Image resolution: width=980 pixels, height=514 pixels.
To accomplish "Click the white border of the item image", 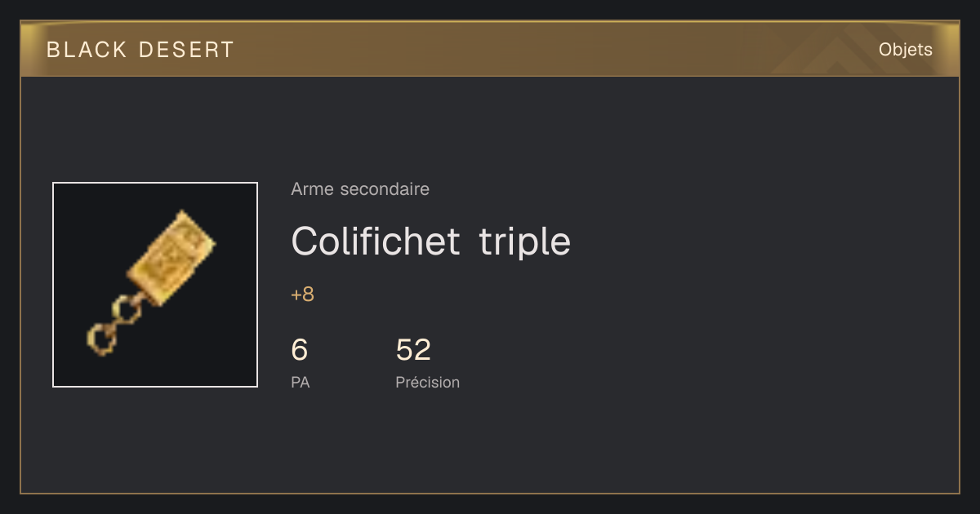I will 155,183.
